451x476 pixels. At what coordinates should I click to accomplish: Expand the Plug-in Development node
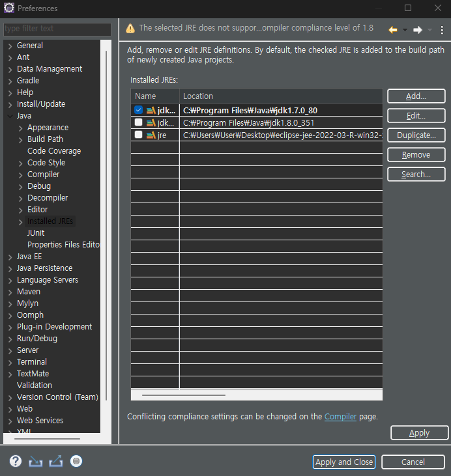(10, 328)
